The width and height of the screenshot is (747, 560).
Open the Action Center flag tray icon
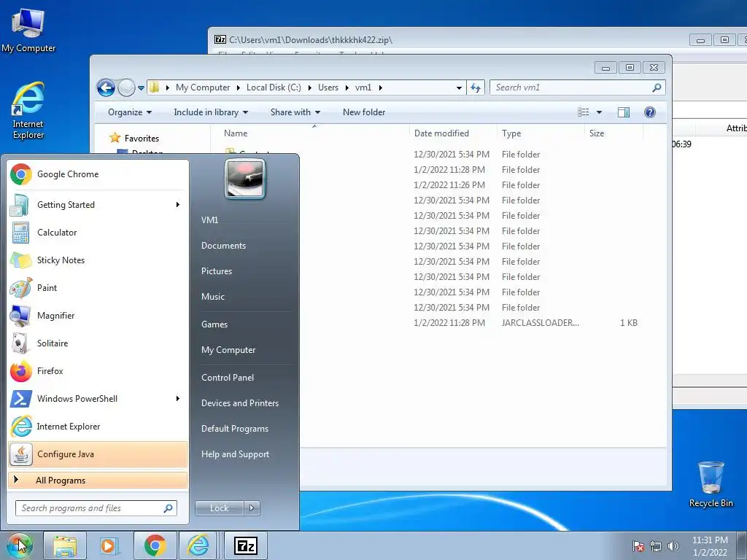pos(638,546)
